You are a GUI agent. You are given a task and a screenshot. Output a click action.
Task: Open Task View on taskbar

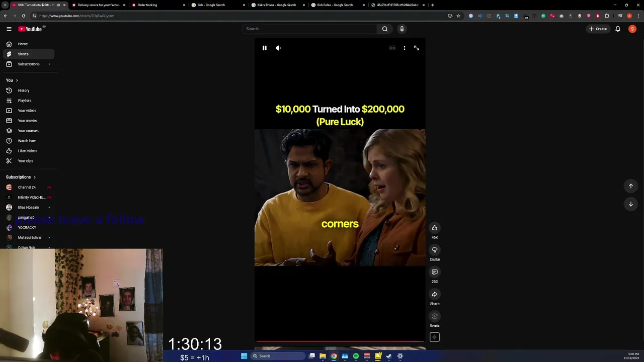pyautogui.click(x=312, y=356)
